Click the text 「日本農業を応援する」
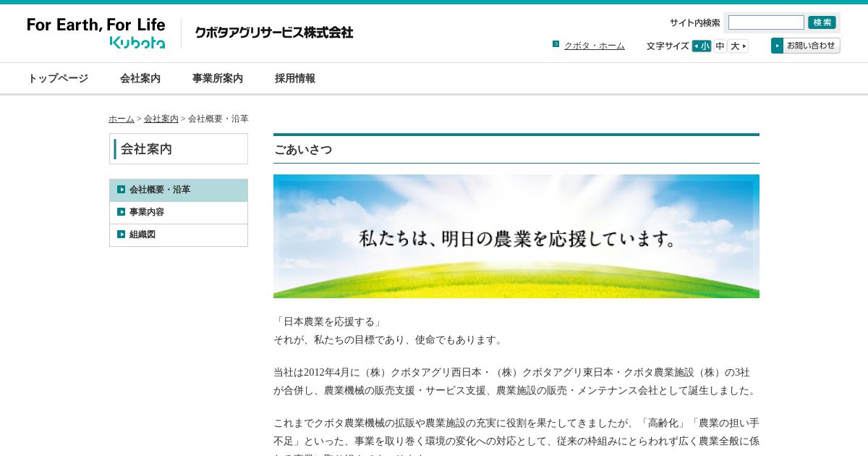This screenshot has width=868, height=456. (x=328, y=322)
